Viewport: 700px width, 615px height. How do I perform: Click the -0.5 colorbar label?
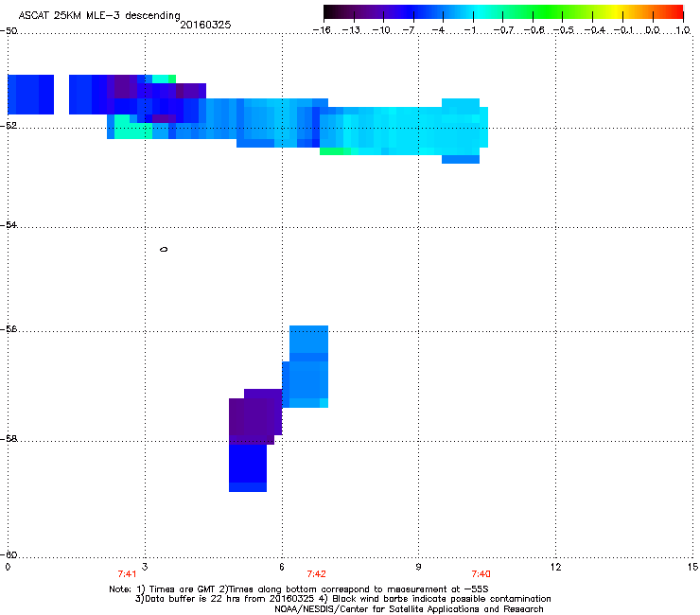[564, 30]
